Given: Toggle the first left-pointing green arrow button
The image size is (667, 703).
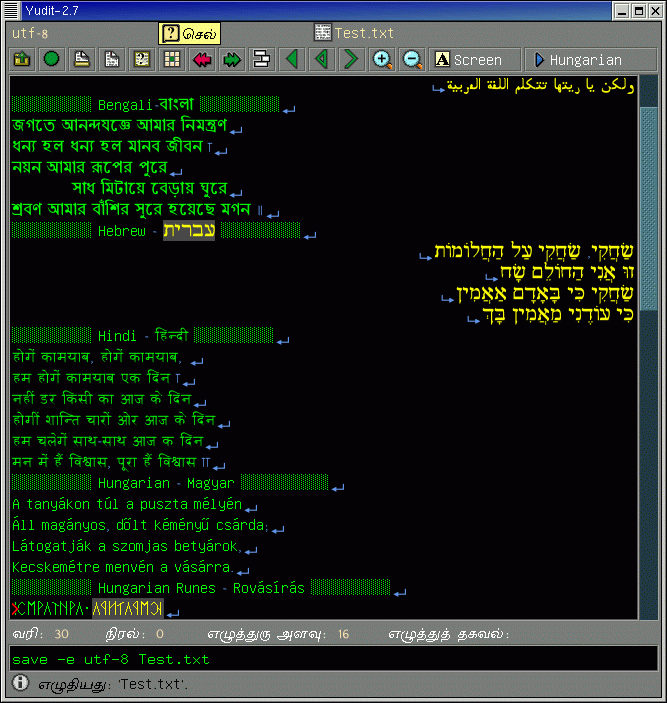Looking at the screenshot, I should [x=292, y=60].
